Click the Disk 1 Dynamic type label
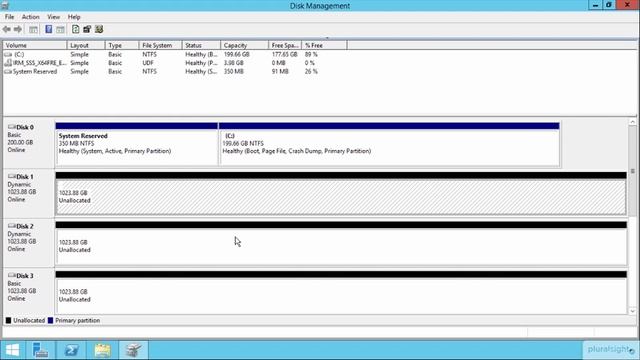Viewport: 640px width, 360px height. click(x=19, y=184)
